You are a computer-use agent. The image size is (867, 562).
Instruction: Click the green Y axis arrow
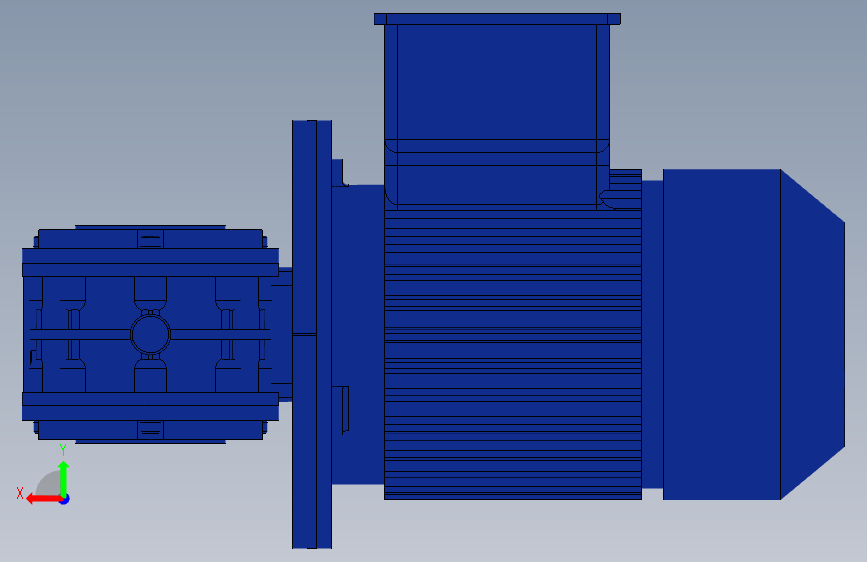(x=64, y=479)
